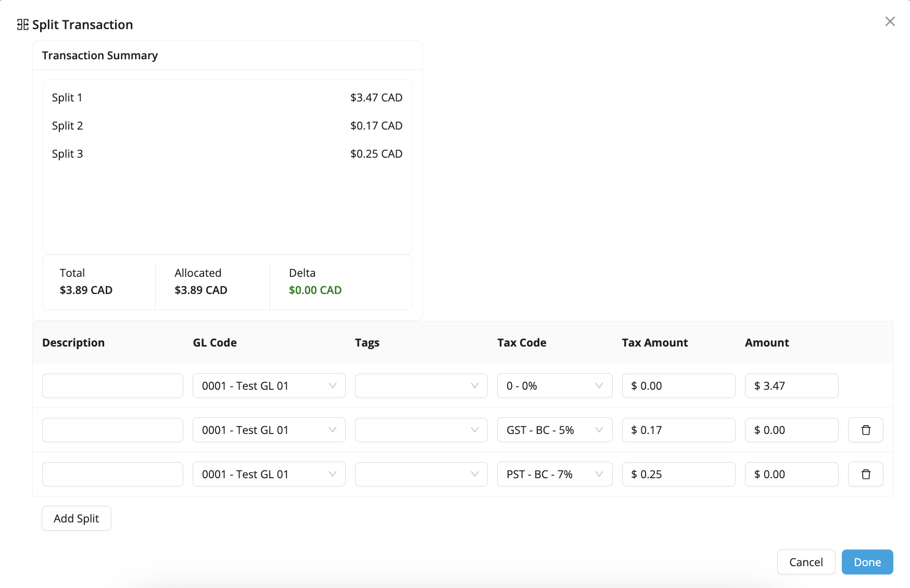This screenshot has height=588, width=910.
Task: Focus the $ 0.17 Tax Amount field
Action: (x=678, y=430)
